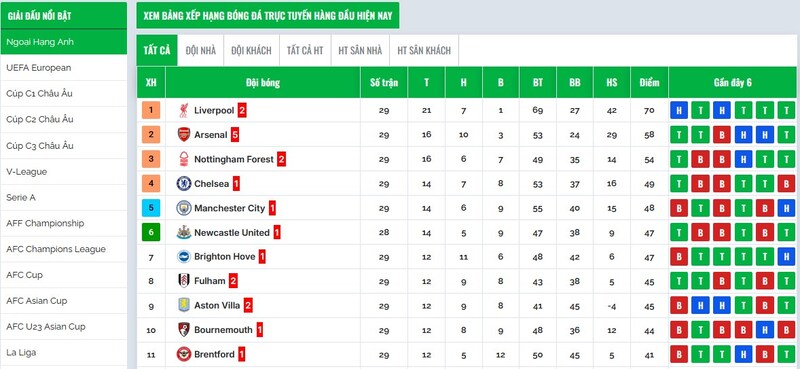
Task: Click Brighton Hove's first red B result
Action: (679, 257)
